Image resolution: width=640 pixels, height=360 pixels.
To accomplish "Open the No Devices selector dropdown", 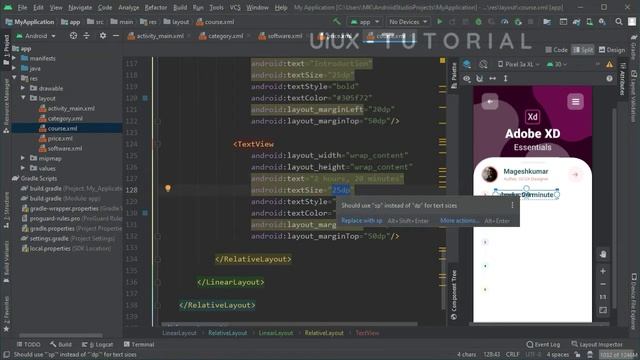I will [x=408, y=22].
